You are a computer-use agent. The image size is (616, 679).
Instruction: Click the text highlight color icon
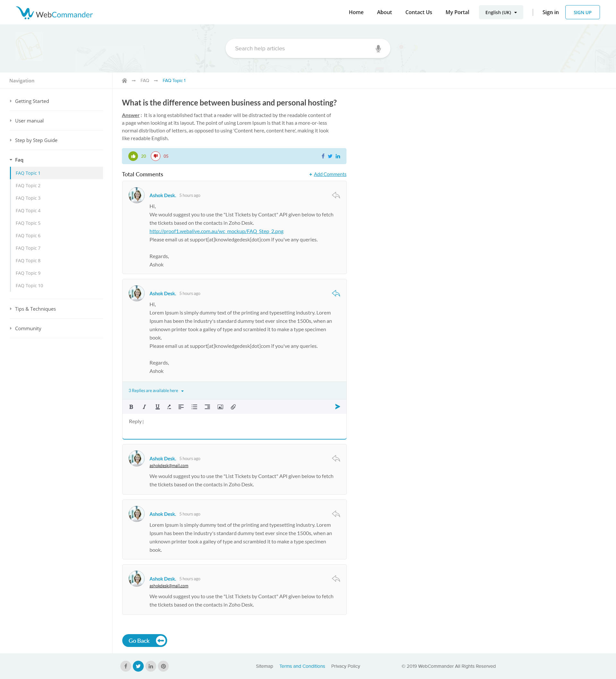pyautogui.click(x=169, y=407)
